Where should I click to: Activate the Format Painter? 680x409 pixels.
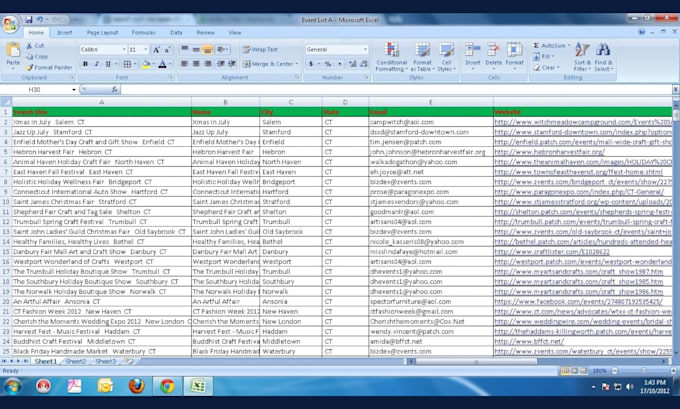point(49,67)
